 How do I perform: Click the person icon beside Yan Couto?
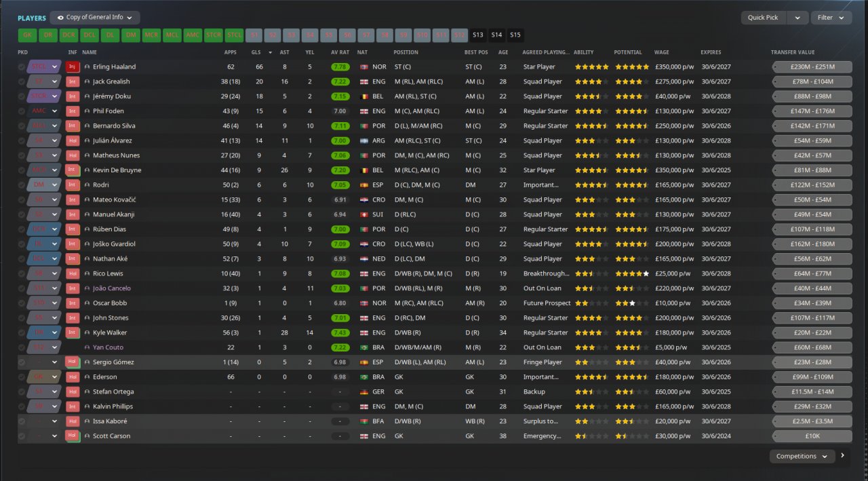tap(87, 347)
